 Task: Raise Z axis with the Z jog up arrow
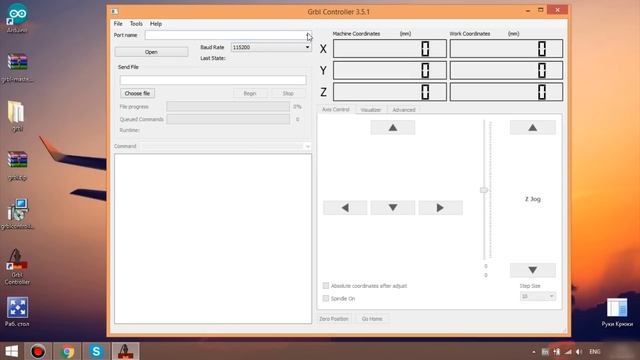pos(532,127)
